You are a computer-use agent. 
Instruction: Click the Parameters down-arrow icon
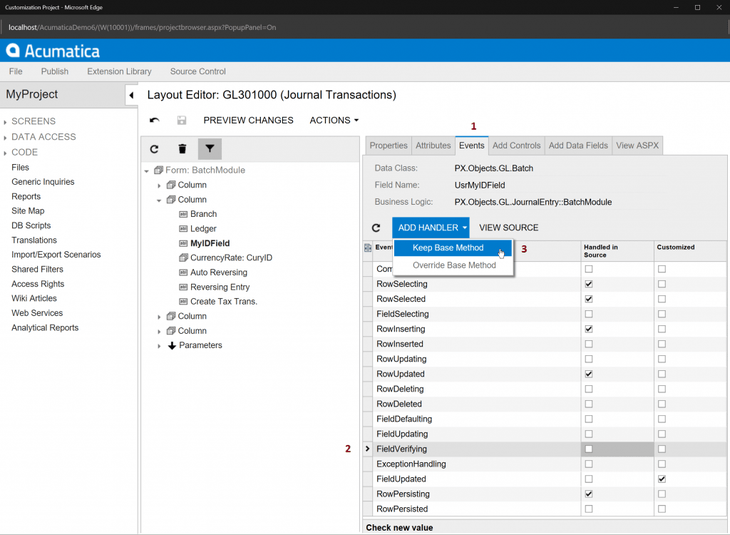172,345
